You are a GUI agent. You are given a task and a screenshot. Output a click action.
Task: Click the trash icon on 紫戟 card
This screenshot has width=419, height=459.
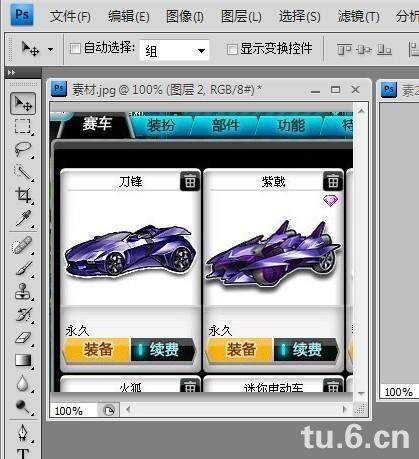(333, 181)
